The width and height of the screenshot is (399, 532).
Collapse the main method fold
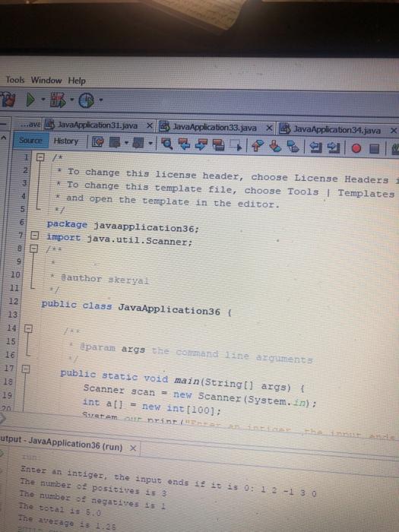pyautogui.click(x=26, y=369)
